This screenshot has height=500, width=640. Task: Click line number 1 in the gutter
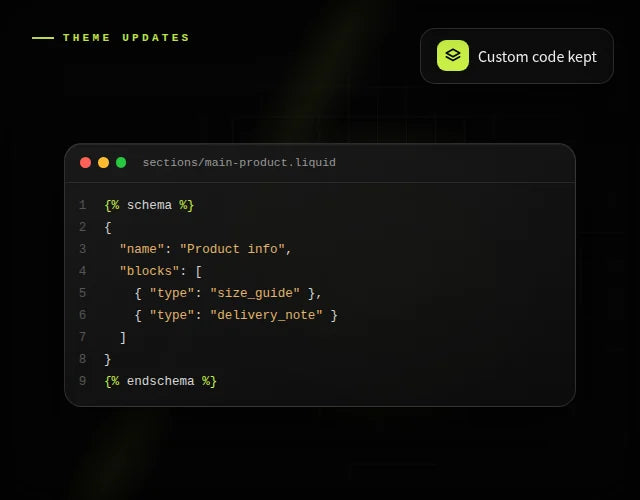[82, 205]
